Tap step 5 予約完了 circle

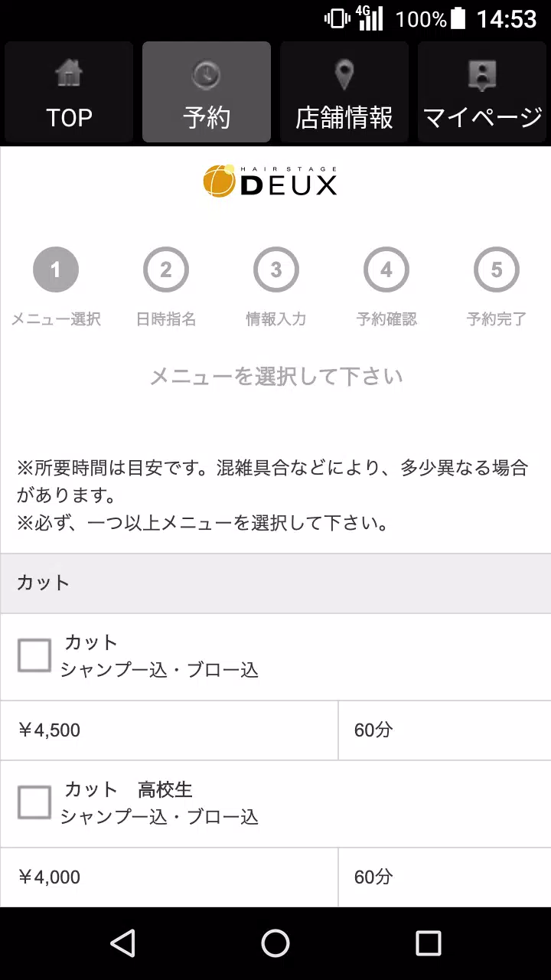[497, 269]
